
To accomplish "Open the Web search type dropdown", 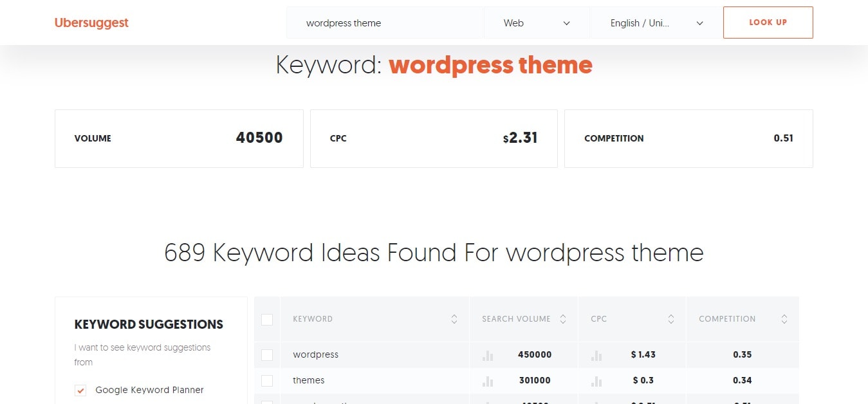I will point(537,23).
